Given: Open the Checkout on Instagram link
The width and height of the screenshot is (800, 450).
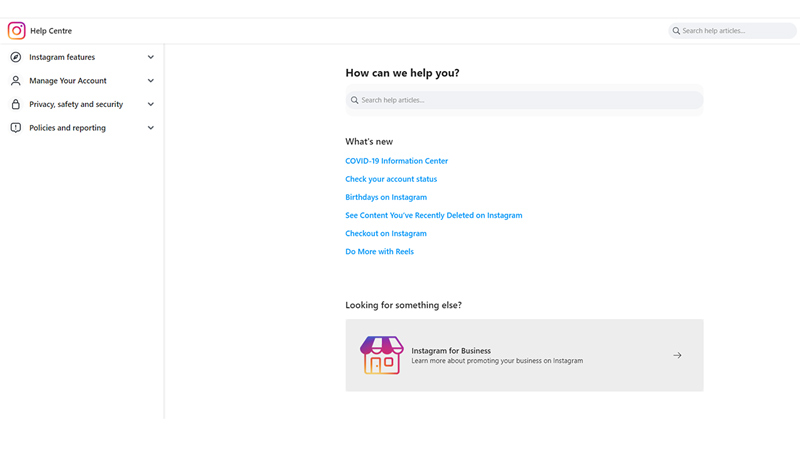Looking at the screenshot, I should 386,233.
